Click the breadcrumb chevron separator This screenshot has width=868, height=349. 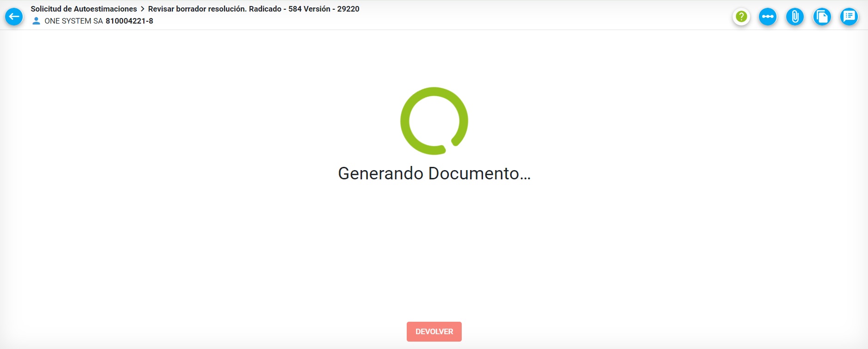(142, 9)
